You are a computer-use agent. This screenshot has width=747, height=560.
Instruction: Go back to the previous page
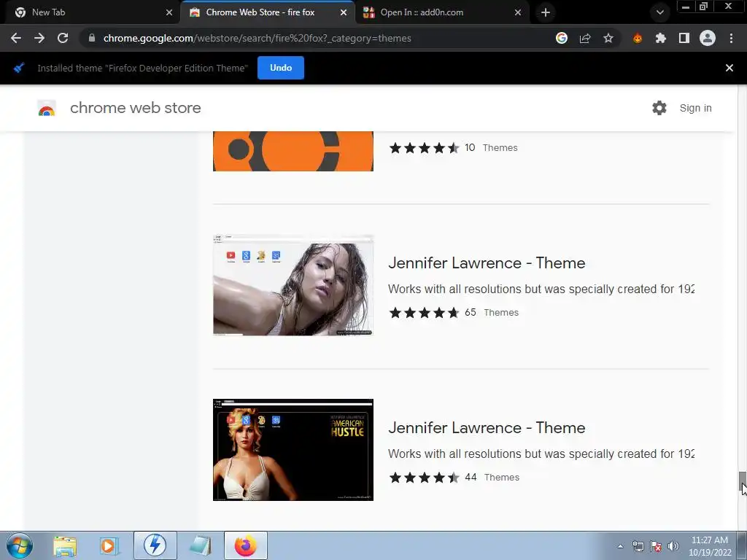(16, 38)
